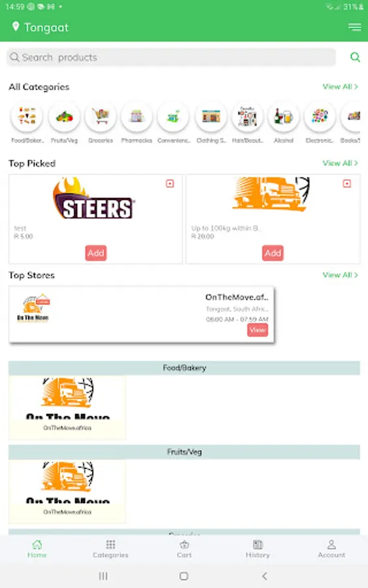This screenshot has height=588, width=368.
Task: Open OnTheMove.africa thumbnail under Food/Bakery
Action: 67,407
